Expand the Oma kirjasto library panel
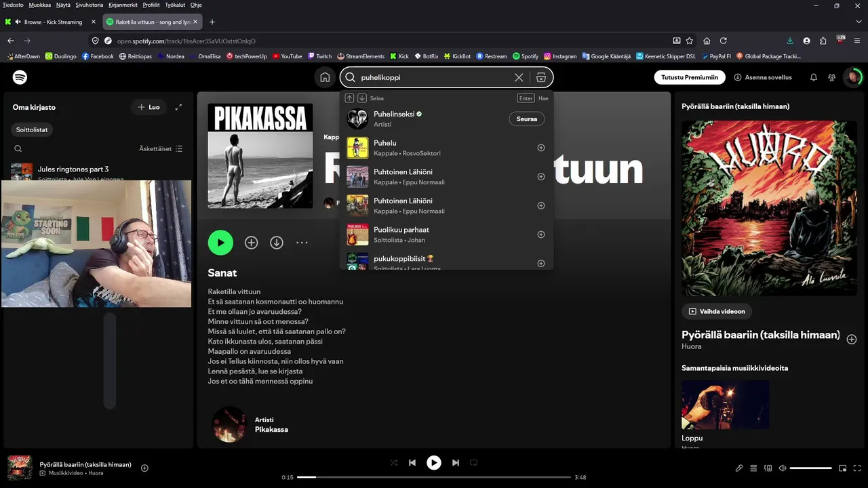This screenshot has width=868, height=488. [x=178, y=107]
